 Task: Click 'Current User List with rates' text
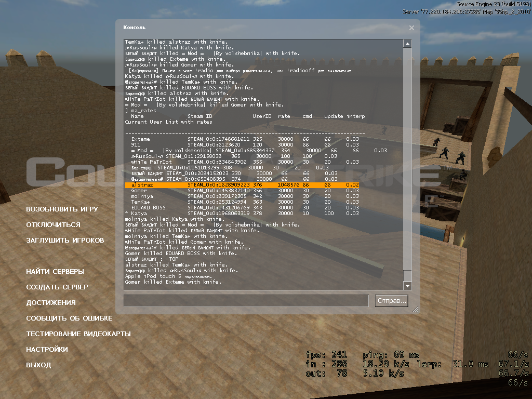(169, 122)
